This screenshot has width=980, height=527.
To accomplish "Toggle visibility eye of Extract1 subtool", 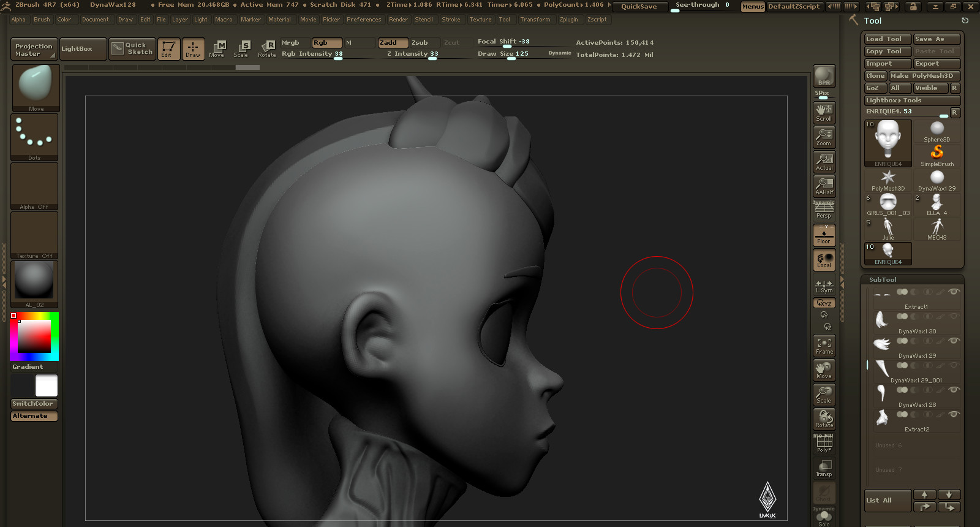I will click(x=953, y=292).
